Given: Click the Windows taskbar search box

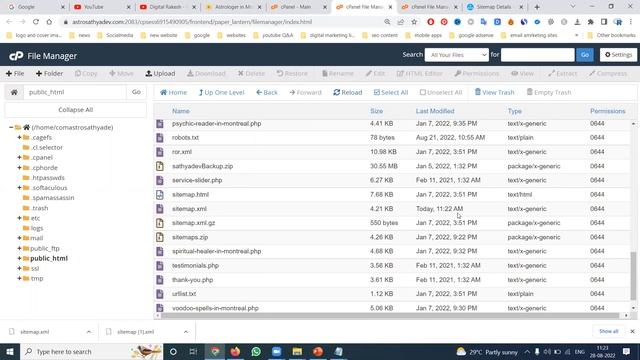Looking at the screenshot, I should pyautogui.click(x=91, y=351).
